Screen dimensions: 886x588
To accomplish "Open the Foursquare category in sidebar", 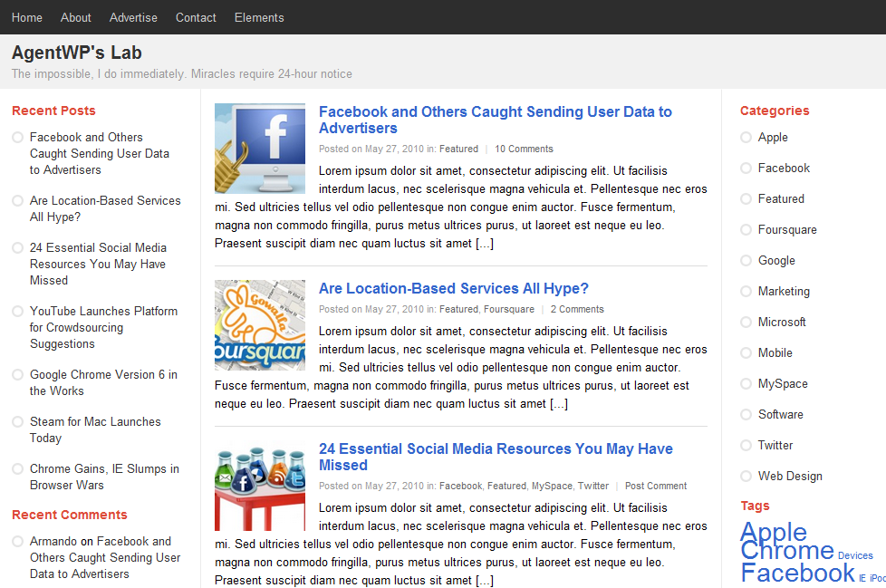I will click(x=787, y=230).
